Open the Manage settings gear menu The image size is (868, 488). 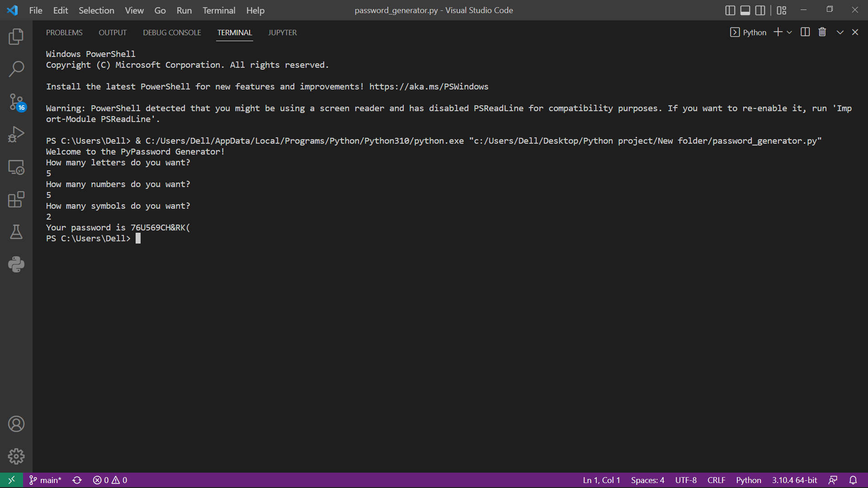16,456
